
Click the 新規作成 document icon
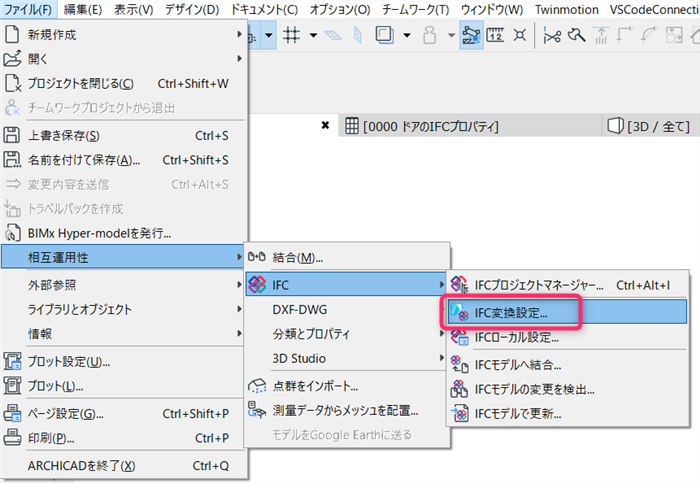click(12, 34)
